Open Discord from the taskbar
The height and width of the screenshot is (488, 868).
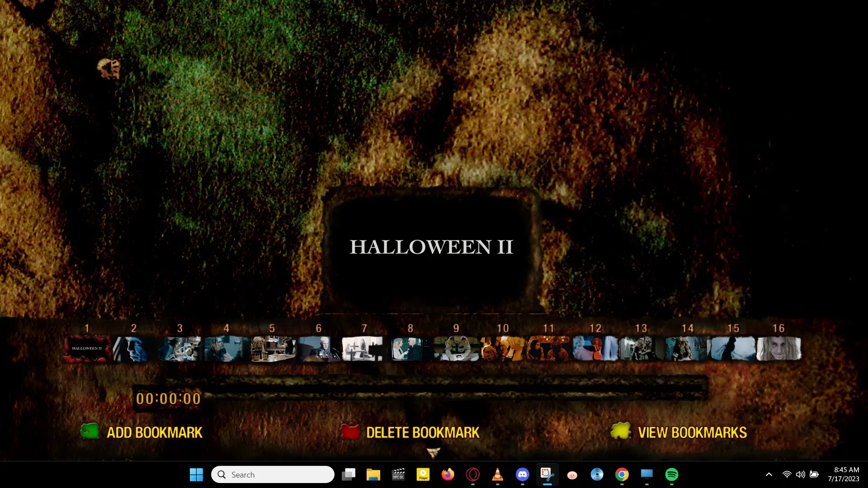pos(523,474)
